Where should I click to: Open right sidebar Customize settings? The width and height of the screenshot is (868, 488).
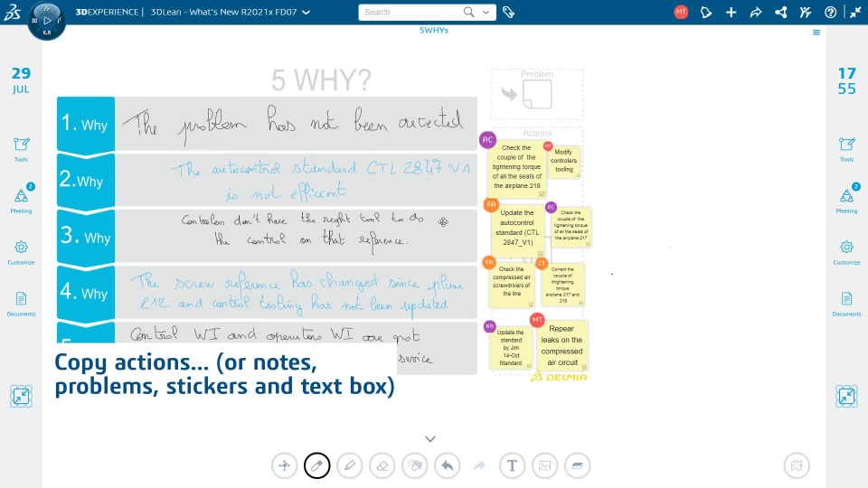coord(846,252)
